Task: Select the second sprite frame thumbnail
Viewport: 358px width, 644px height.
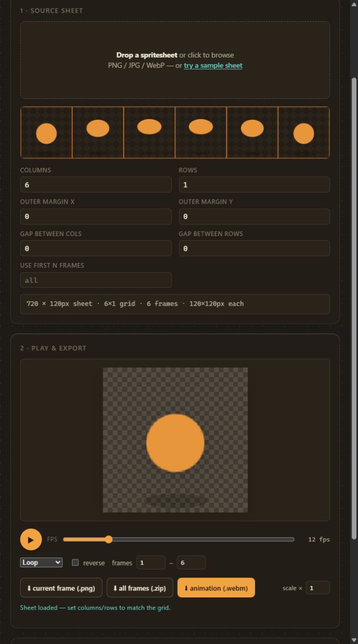Action: click(98, 132)
